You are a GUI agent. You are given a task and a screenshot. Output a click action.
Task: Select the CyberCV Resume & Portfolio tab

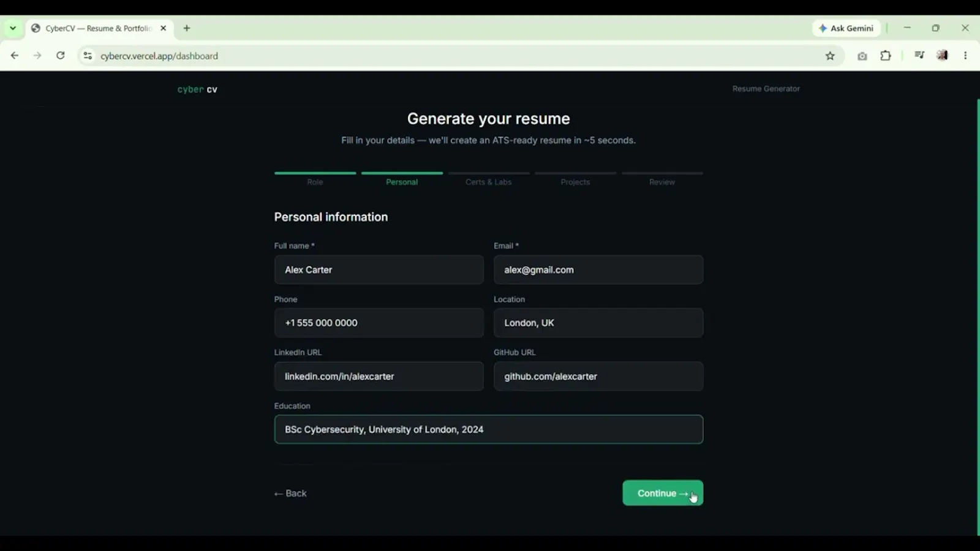tap(99, 28)
